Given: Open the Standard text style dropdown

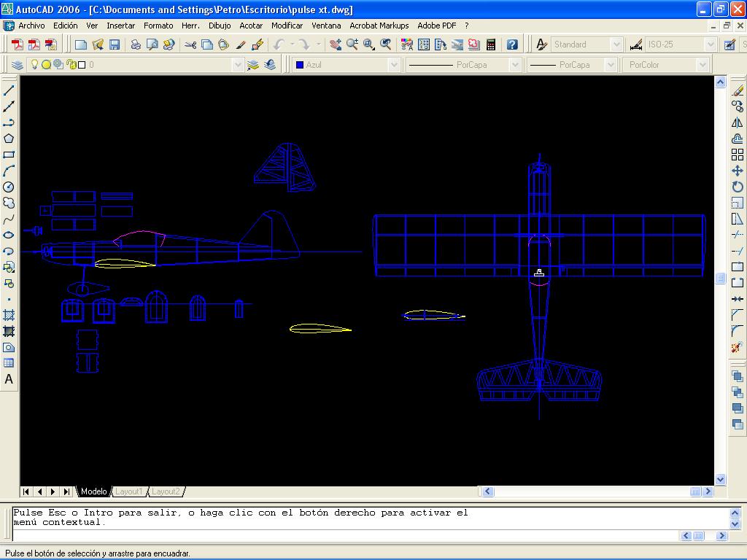Looking at the screenshot, I should (x=616, y=44).
